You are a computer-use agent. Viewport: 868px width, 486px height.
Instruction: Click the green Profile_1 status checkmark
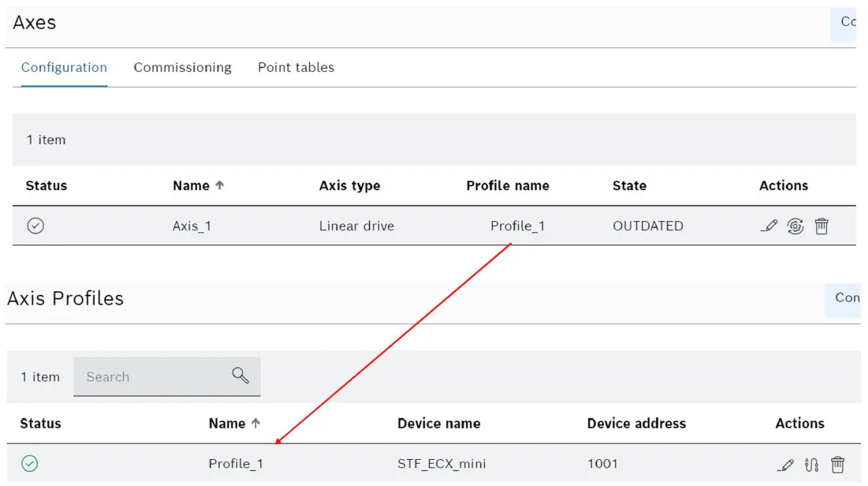[x=30, y=464]
